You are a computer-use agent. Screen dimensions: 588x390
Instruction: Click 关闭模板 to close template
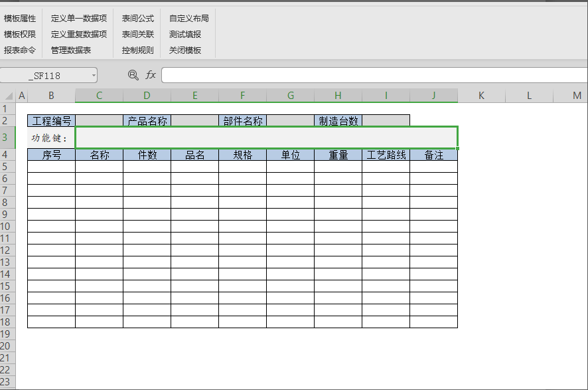pos(184,50)
